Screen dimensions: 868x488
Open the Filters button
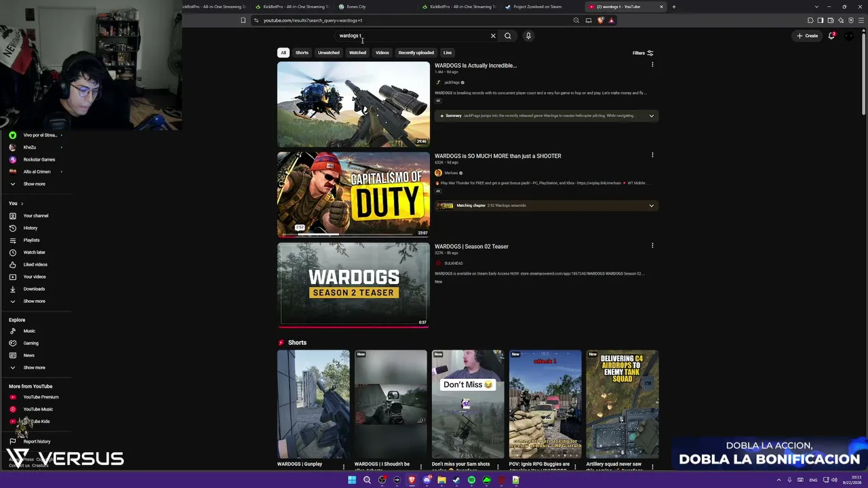(642, 53)
